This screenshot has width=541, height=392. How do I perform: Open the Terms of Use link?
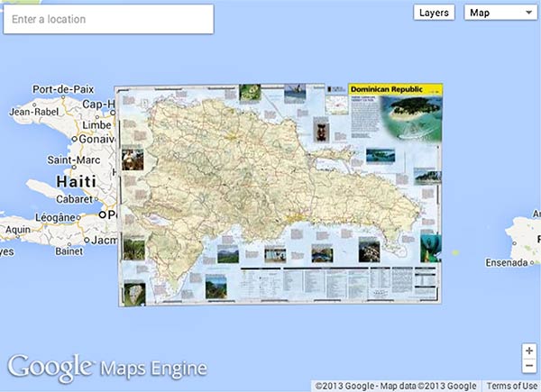coord(512,386)
